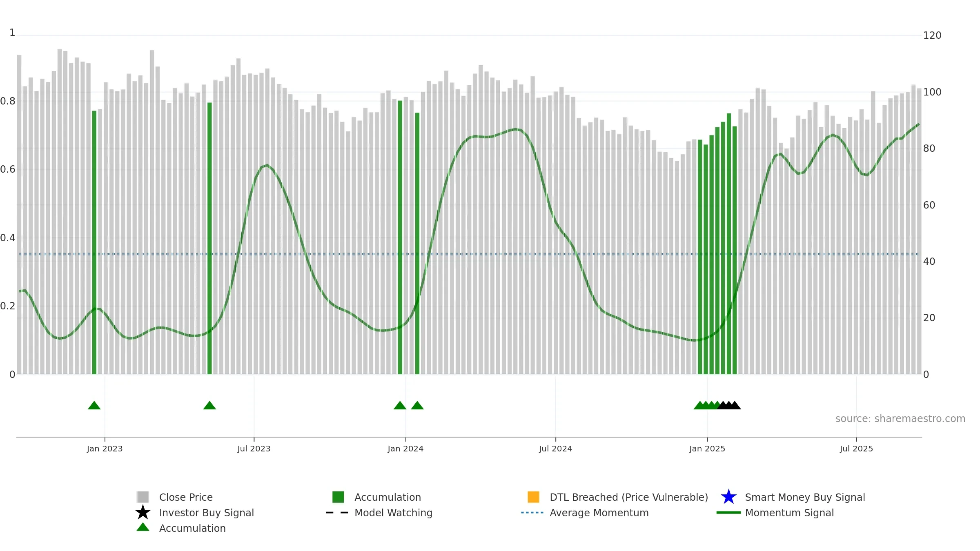This screenshot has height=551, width=980.
Task: Click the black investor buy triangles after Jan 2025
Action: pos(729,405)
